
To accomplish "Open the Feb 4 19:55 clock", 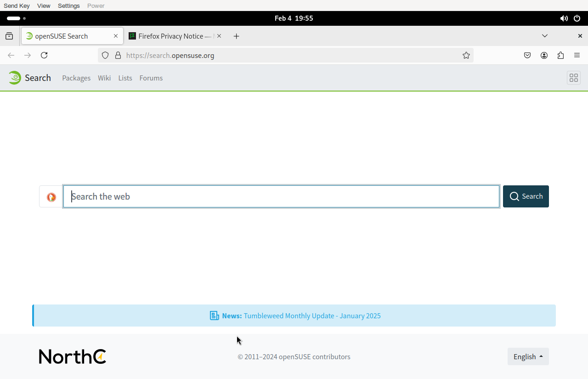I will tap(294, 18).
